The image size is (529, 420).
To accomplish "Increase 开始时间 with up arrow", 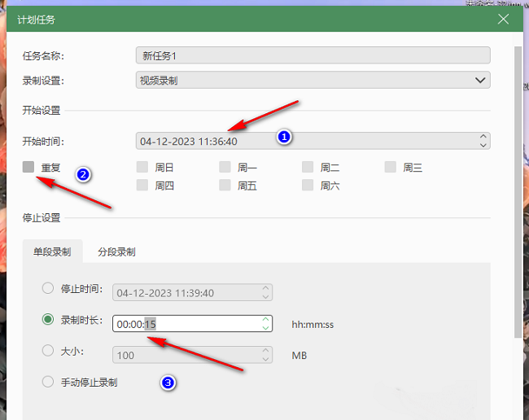I will pyautogui.click(x=483, y=137).
